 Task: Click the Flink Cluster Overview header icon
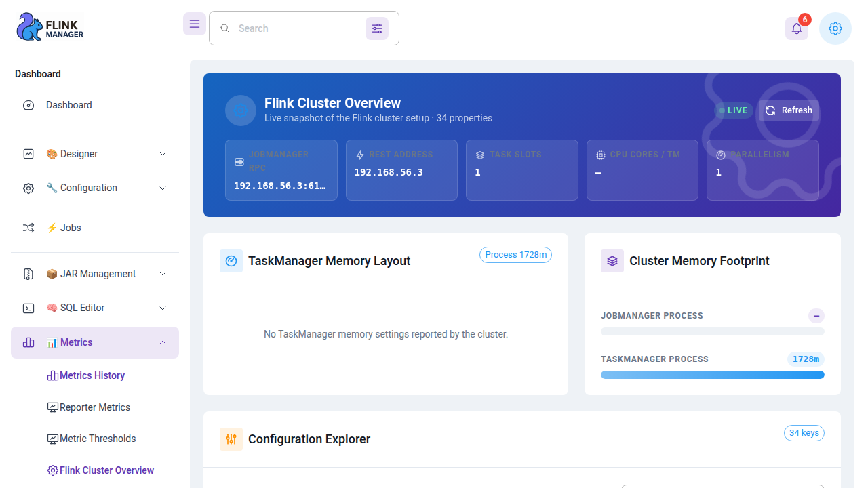click(x=241, y=110)
